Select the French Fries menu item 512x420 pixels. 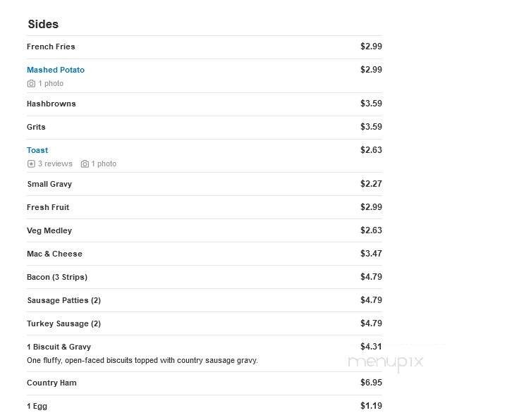pos(51,47)
